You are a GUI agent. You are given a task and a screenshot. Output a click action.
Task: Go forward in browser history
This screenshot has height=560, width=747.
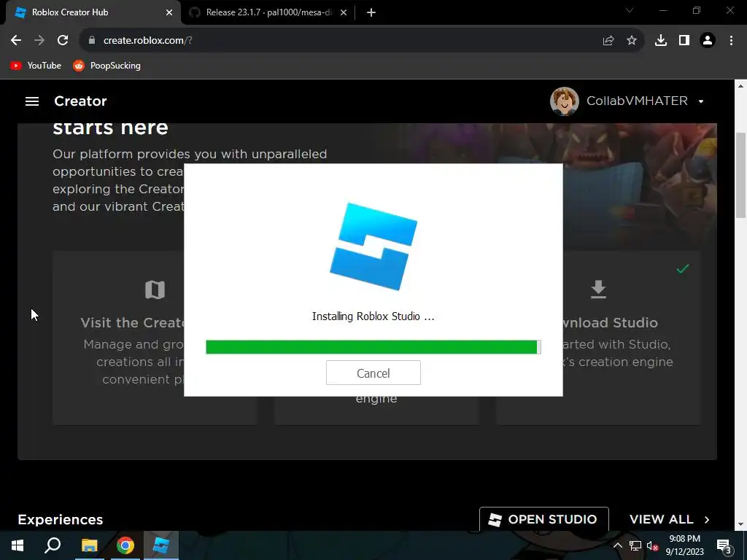click(x=39, y=41)
